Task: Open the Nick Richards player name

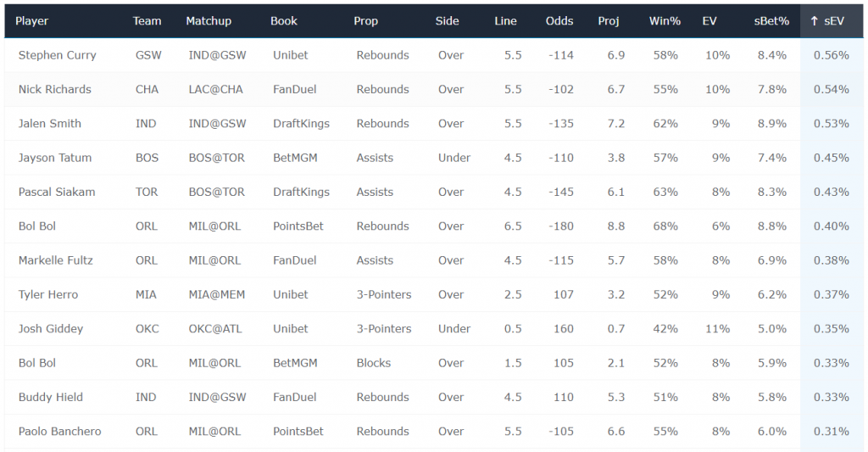Action: coord(54,89)
